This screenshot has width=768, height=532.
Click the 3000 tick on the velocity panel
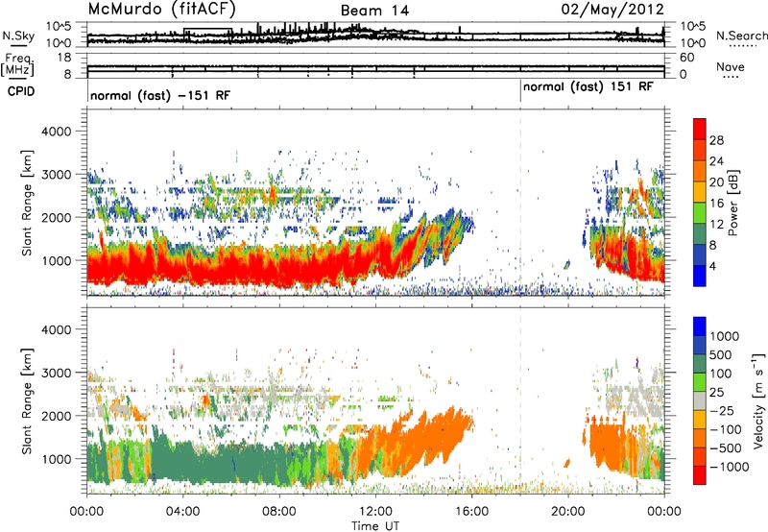click(56, 373)
